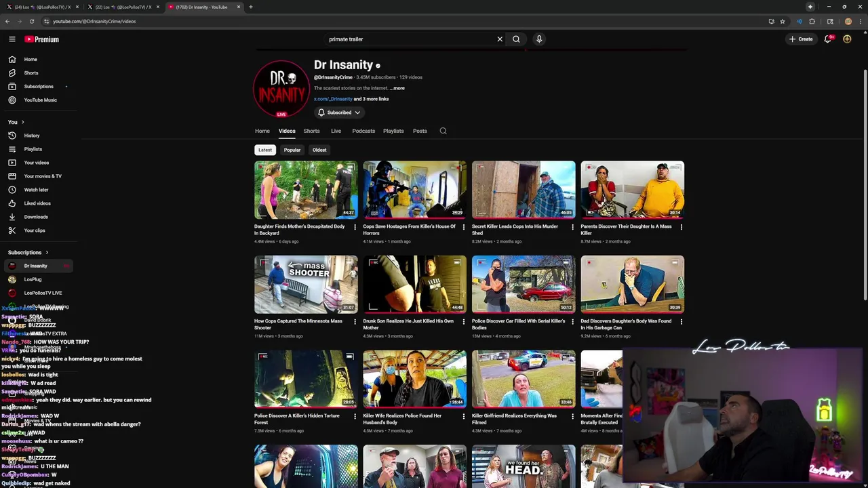Viewport: 868px width, 488px height.
Task: Select the Latest sort chip
Action: pyautogui.click(x=265, y=150)
